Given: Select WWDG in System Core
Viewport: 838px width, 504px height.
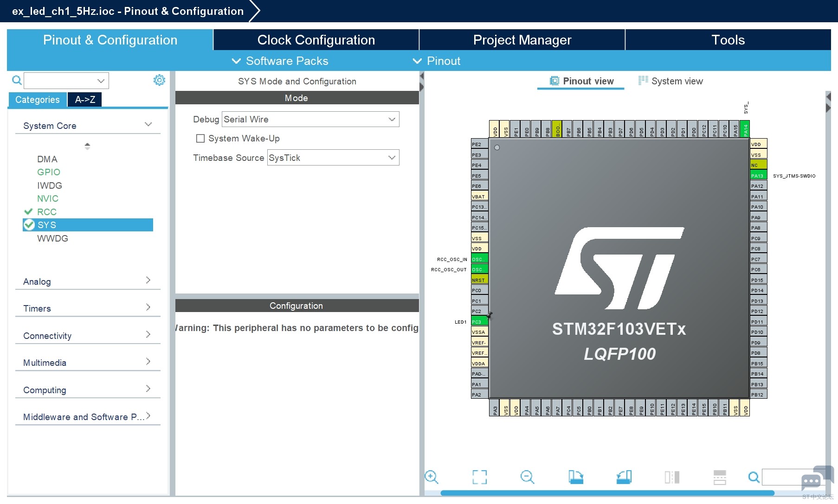Looking at the screenshot, I should point(52,238).
